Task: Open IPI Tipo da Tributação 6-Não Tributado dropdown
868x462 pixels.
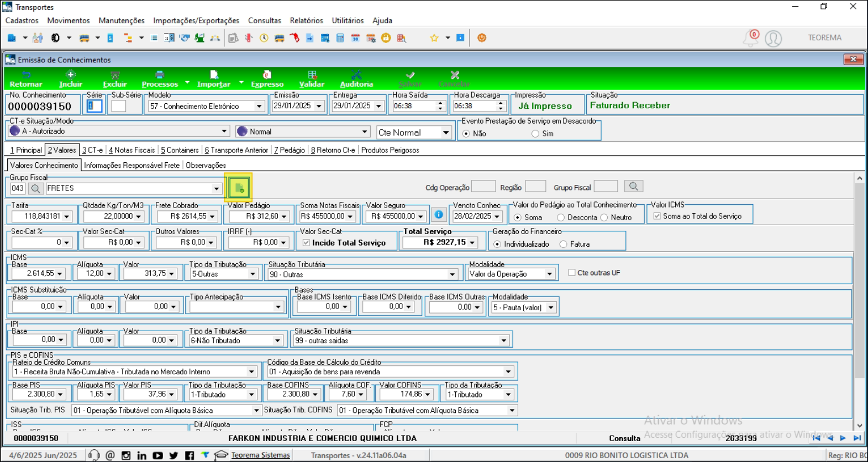Action: 277,341
